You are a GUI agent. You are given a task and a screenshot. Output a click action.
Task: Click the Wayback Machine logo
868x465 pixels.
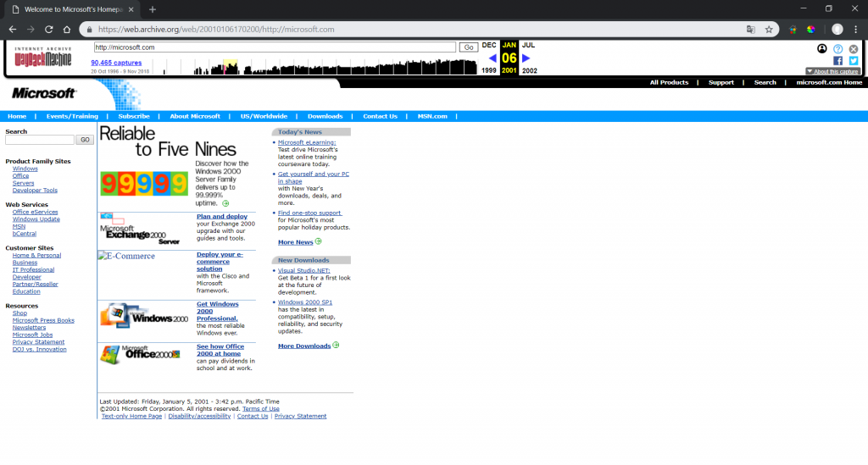tap(42, 57)
